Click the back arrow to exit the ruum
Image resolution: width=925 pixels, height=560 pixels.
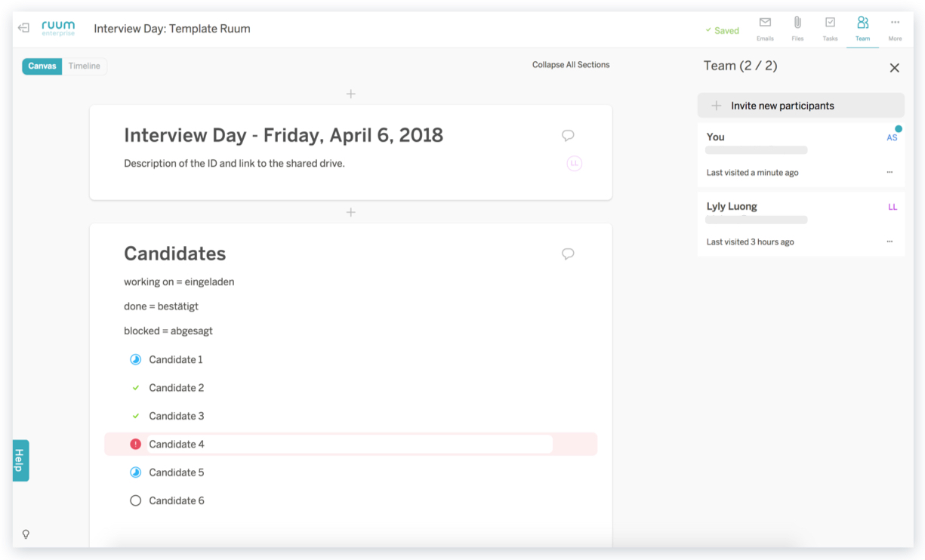pos(23,27)
